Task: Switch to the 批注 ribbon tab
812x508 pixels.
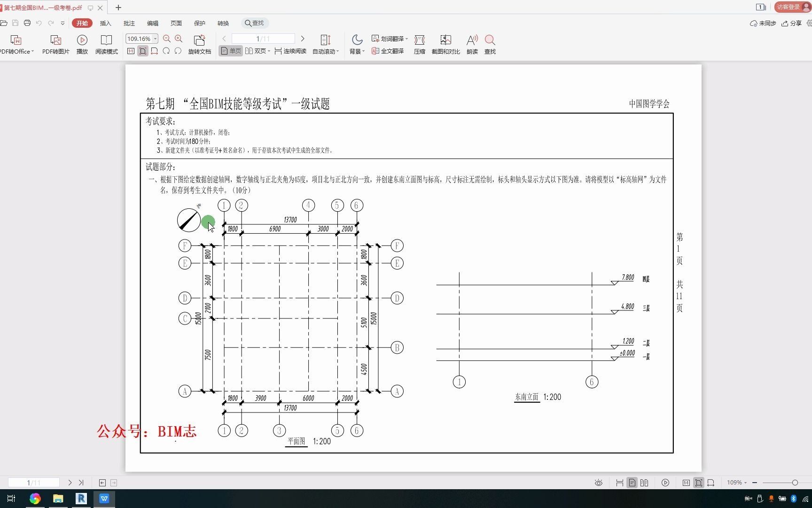Action: [x=129, y=23]
